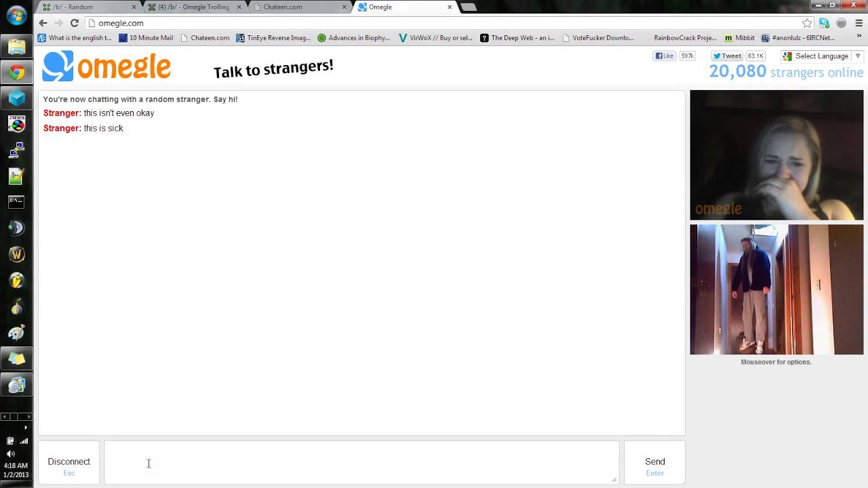This screenshot has width=868, height=488.
Task: Expand the bookmarks overflow chevron
Action: tap(859, 37)
